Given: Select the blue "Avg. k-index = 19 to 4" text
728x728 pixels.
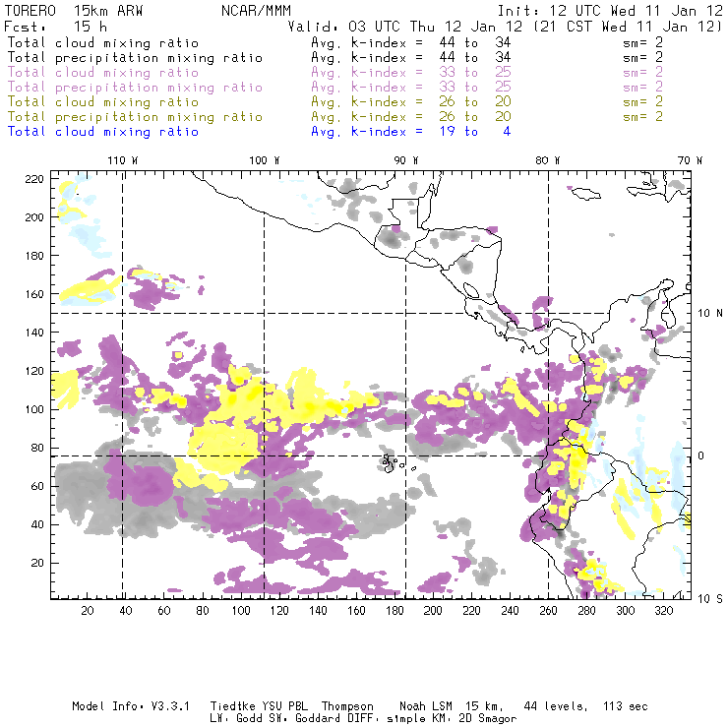Looking at the screenshot, I should [x=411, y=132].
